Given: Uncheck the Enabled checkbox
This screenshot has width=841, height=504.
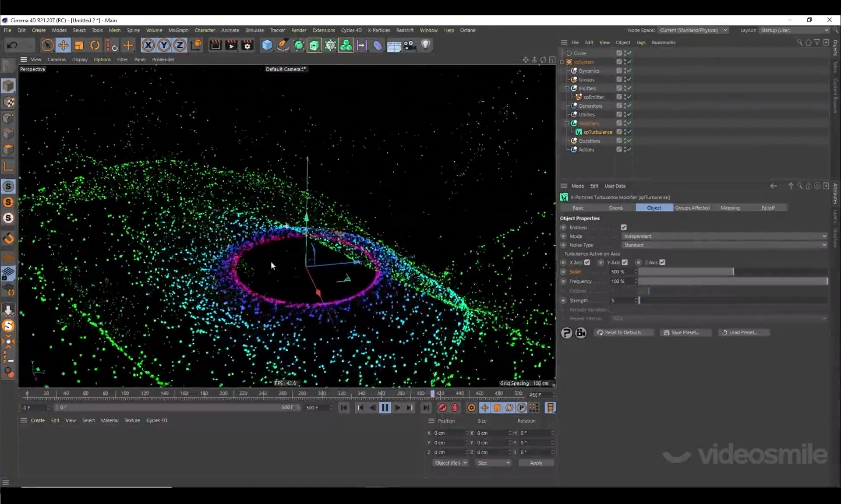Looking at the screenshot, I should tap(624, 227).
